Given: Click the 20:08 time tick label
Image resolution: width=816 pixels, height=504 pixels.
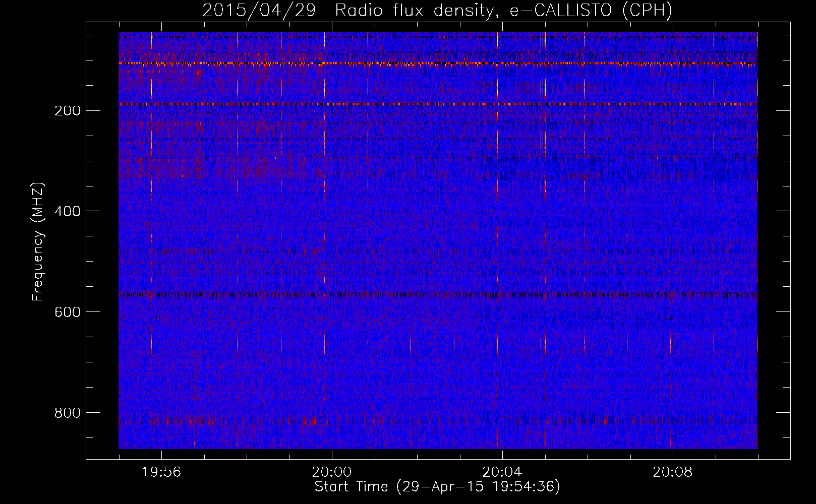Looking at the screenshot, I should pos(673,472).
